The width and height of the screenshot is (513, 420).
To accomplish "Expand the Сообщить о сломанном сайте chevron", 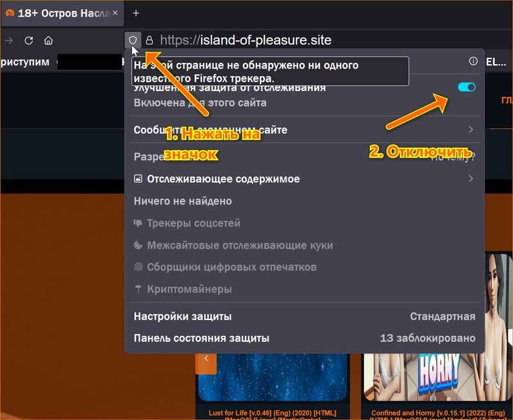I will click(x=471, y=130).
